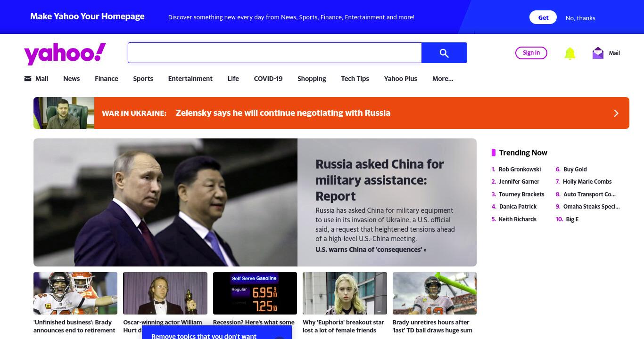Select trending topic Holly Marie Combs

(x=587, y=181)
